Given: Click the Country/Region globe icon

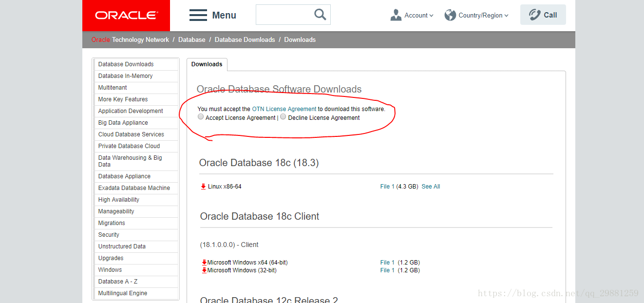Looking at the screenshot, I should [450, 15].
